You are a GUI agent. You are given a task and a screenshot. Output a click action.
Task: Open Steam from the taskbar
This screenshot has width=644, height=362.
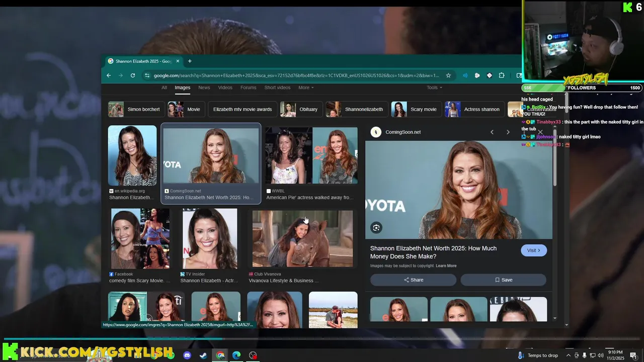203,355
